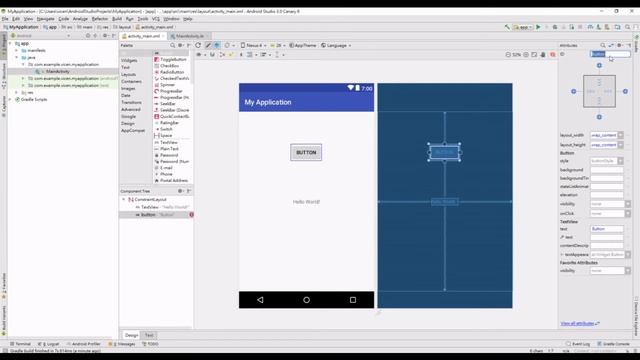Switch to the Design tab
This screenshot has width=640, height=360.
131,335
